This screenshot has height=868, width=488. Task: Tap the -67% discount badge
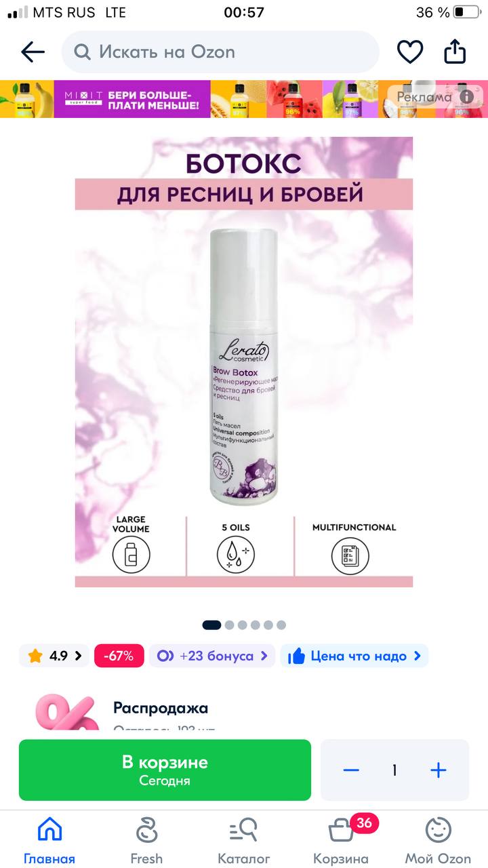click(x=119, y=656)
